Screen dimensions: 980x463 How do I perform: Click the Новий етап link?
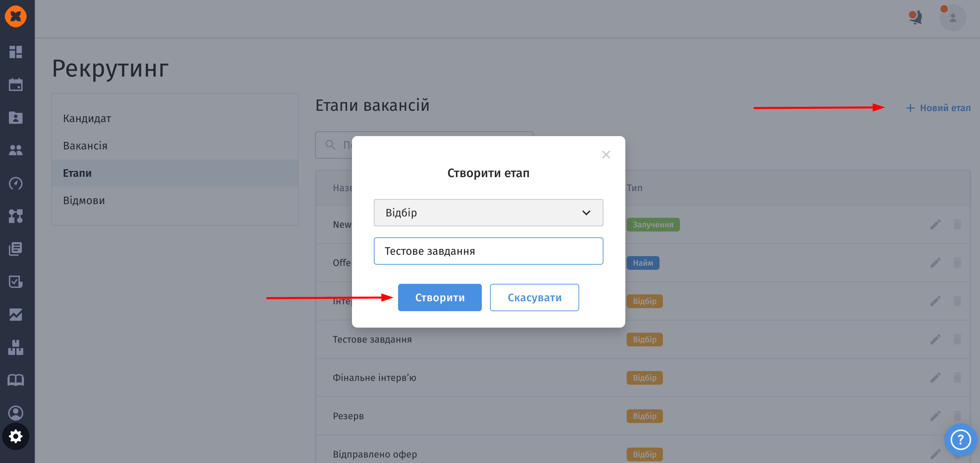coord(938,108)
